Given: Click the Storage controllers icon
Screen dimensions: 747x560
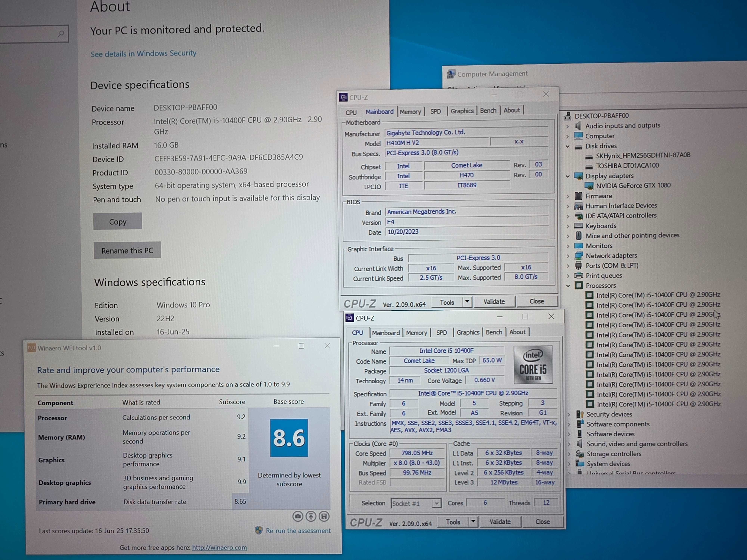Looking at the screenshot, I should [x=580, y=454].
